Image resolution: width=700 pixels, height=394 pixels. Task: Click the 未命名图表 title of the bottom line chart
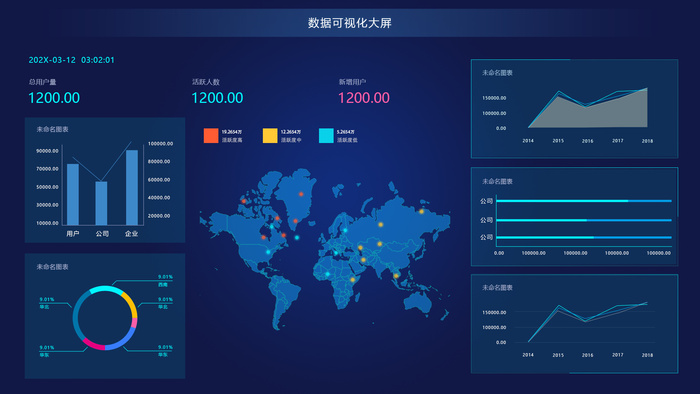497,288
